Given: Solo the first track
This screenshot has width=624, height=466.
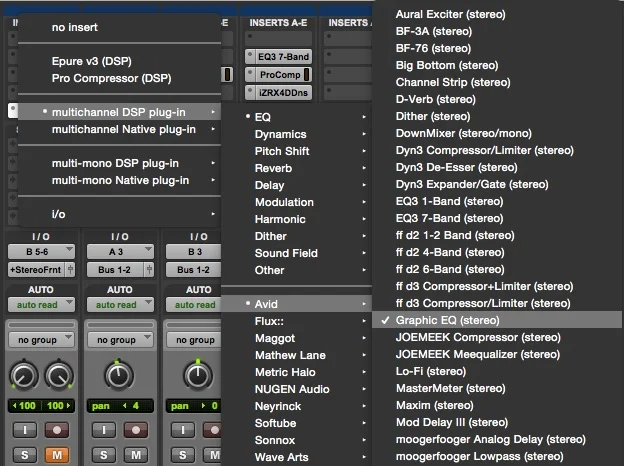Looking at the screenshot, I should (25, 454).
